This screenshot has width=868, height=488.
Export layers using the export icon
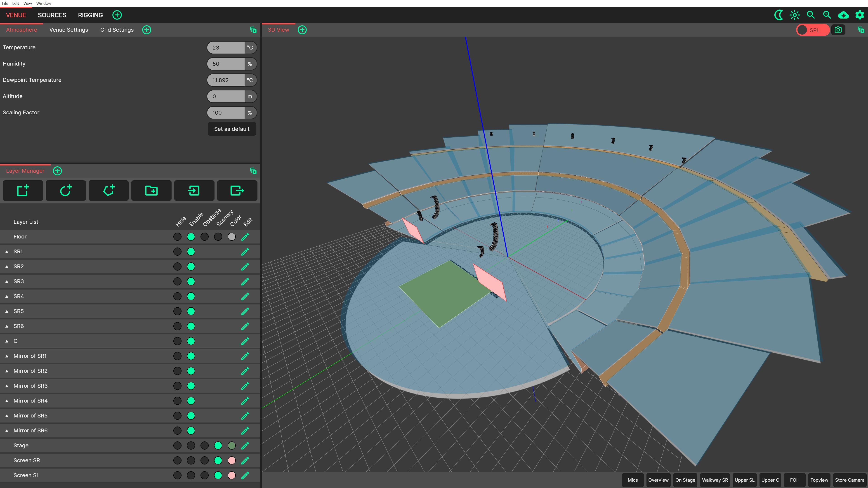click(x=237, y=190)
